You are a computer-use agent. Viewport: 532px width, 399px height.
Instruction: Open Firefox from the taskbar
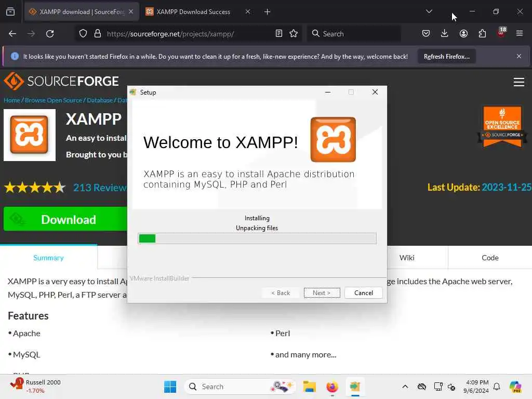332,387
